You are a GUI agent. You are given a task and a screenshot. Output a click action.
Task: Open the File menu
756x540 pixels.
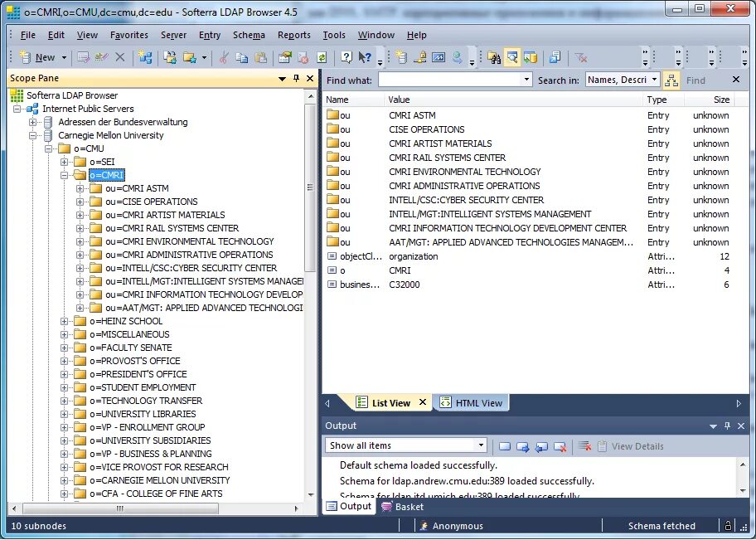point(28,35)
